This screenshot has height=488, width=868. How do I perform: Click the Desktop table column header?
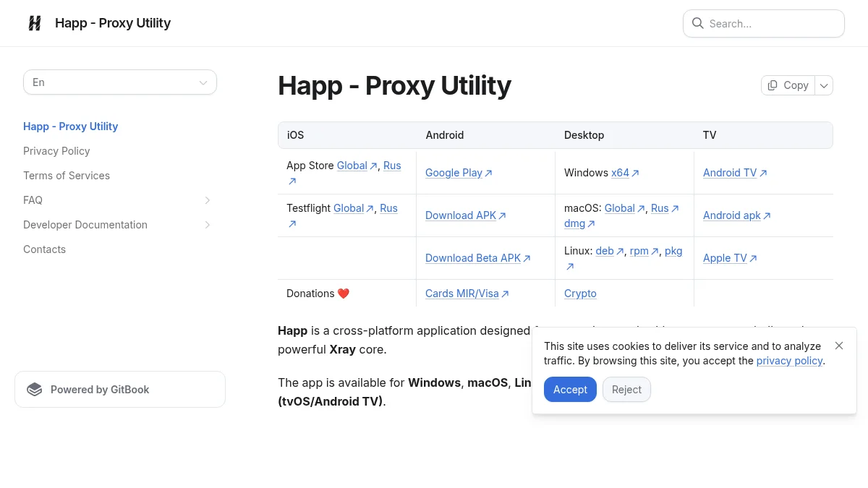[584, 135]
